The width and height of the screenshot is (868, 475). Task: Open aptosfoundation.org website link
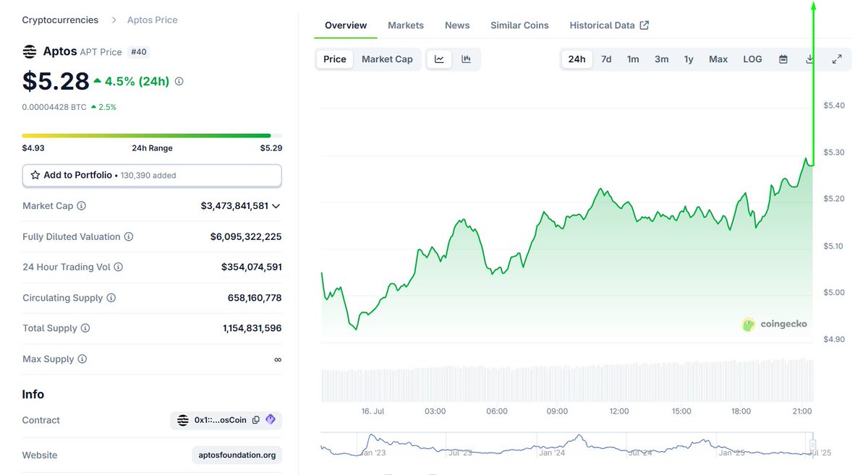[x=237, y=455]
